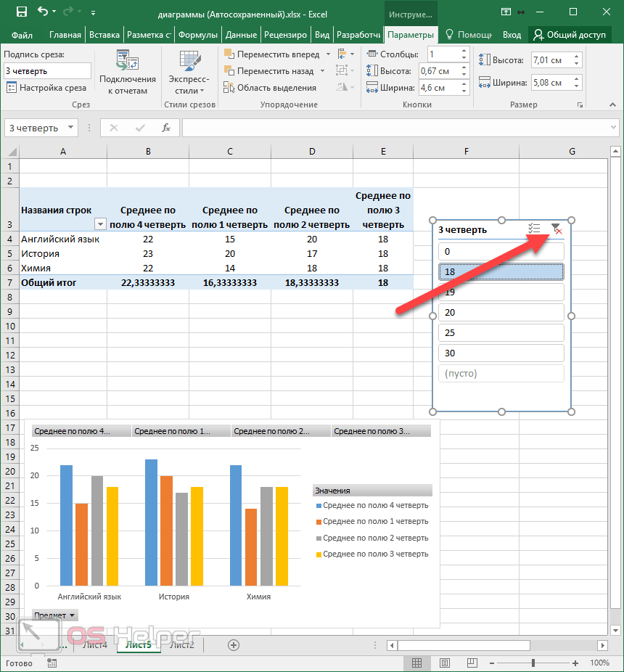Clear the slicer filter
This screenshot has width=624, height=672.
pos(557,229)
